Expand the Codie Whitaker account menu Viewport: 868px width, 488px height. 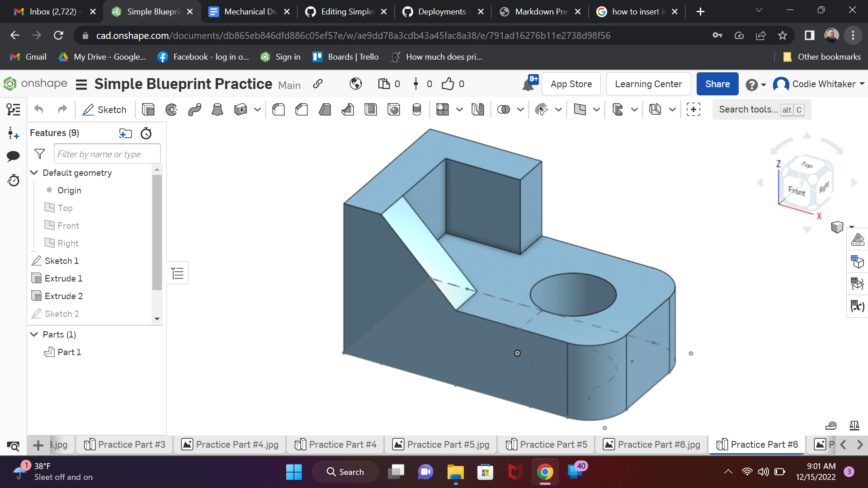819,84
